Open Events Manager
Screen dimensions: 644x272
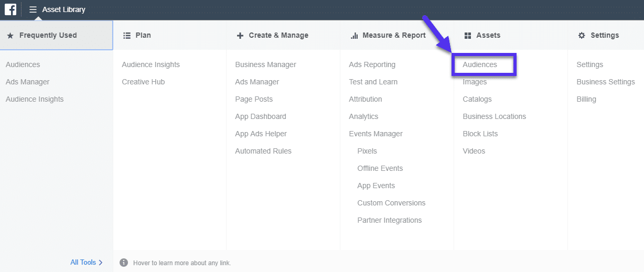click(x=375, y=134)
